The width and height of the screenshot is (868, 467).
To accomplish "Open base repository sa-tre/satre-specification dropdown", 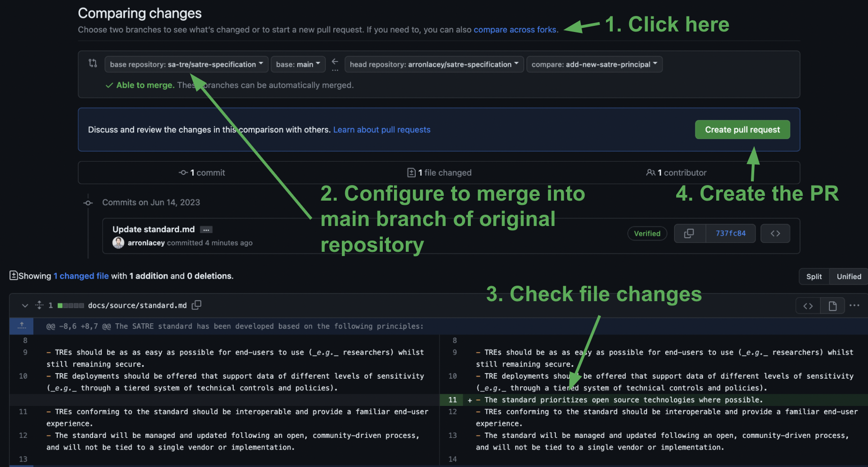I will pos(186,64).
